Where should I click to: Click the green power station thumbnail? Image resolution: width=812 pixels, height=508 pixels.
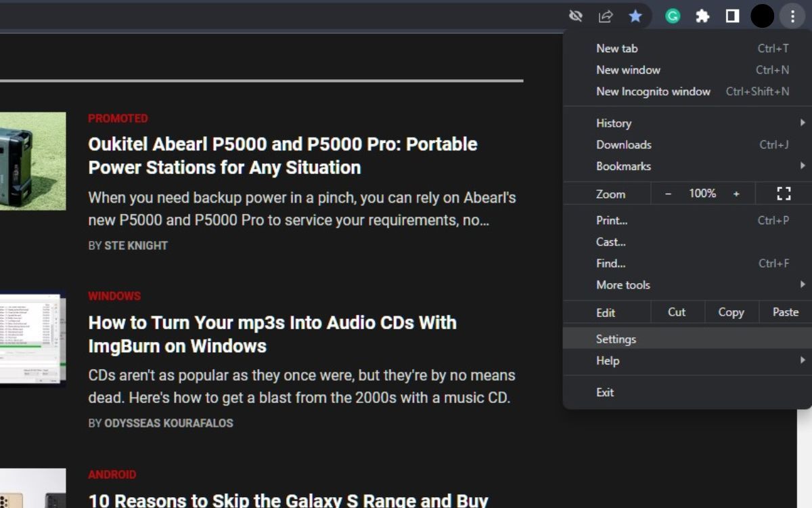point(32,161)
